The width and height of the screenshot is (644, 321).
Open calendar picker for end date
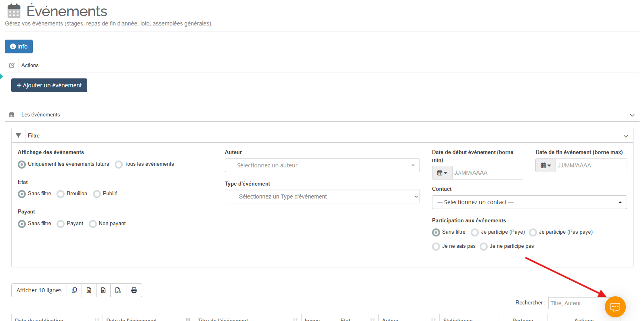click(x=545, y=165)
